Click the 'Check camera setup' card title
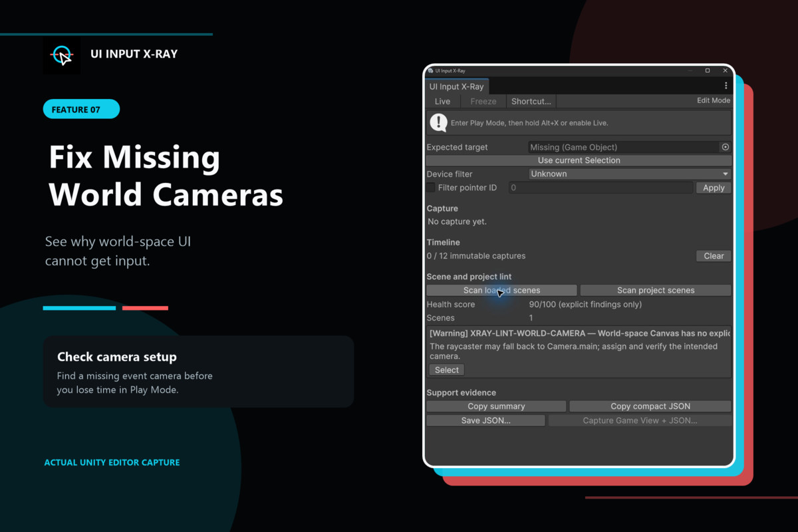This screenshot has height=532, width=798. point(117,356)
